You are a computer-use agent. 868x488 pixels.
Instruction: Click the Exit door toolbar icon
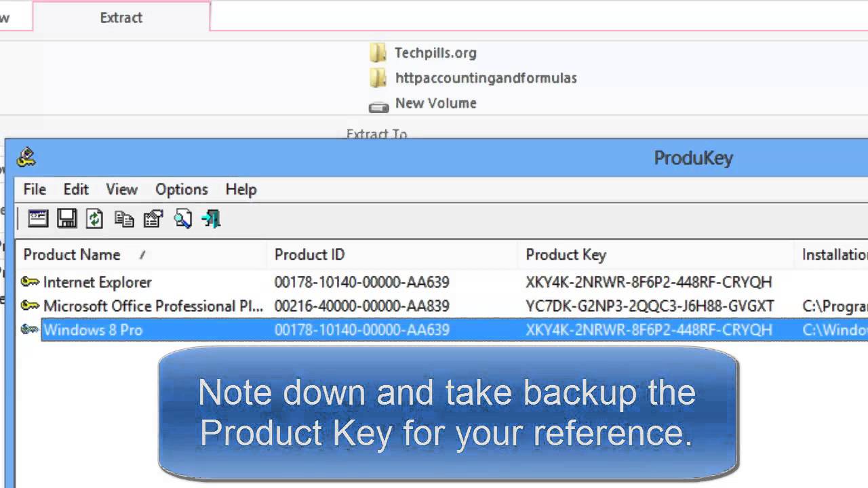tap(211, 218)
